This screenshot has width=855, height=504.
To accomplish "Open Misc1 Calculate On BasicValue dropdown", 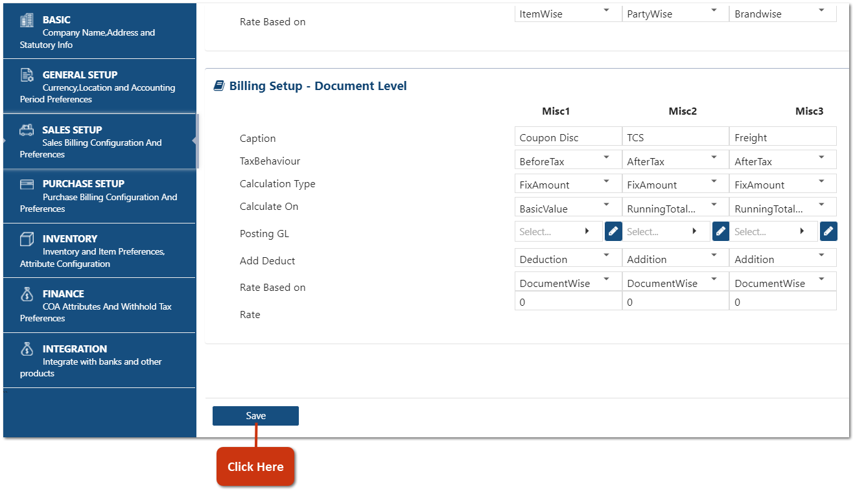I will pyautogui.click(x=568, y=207).
